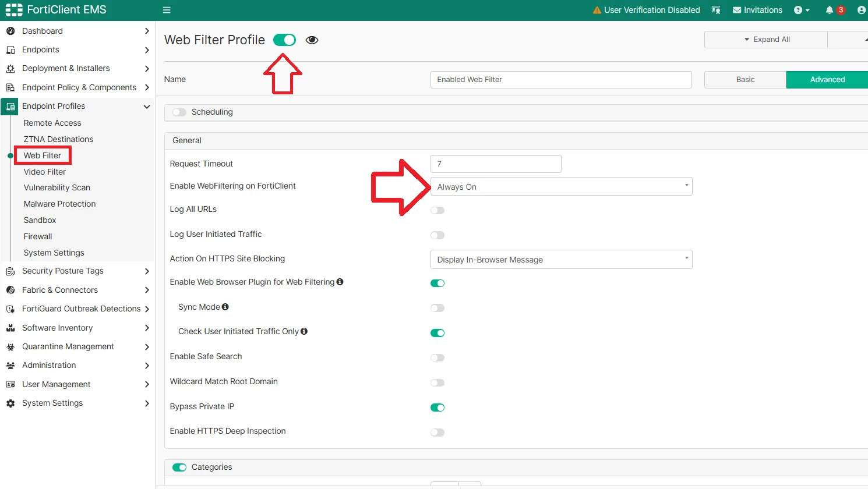Click the User Management icon

pos(10,384)
